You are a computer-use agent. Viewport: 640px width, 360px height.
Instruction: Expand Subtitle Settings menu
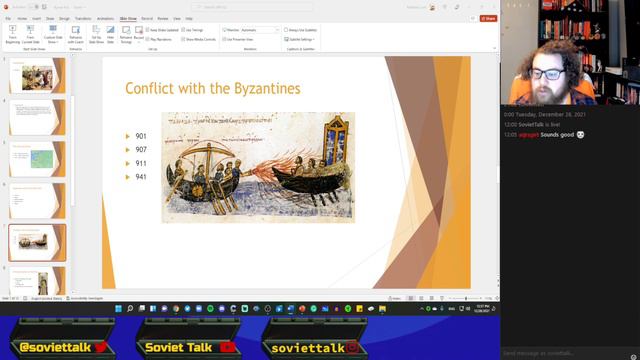point(300,40)
